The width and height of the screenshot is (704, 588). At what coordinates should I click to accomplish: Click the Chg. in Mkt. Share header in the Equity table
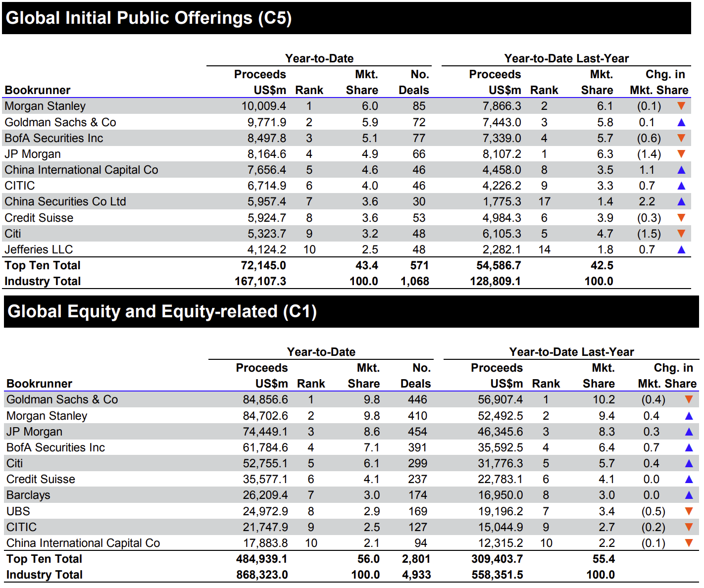667,376
